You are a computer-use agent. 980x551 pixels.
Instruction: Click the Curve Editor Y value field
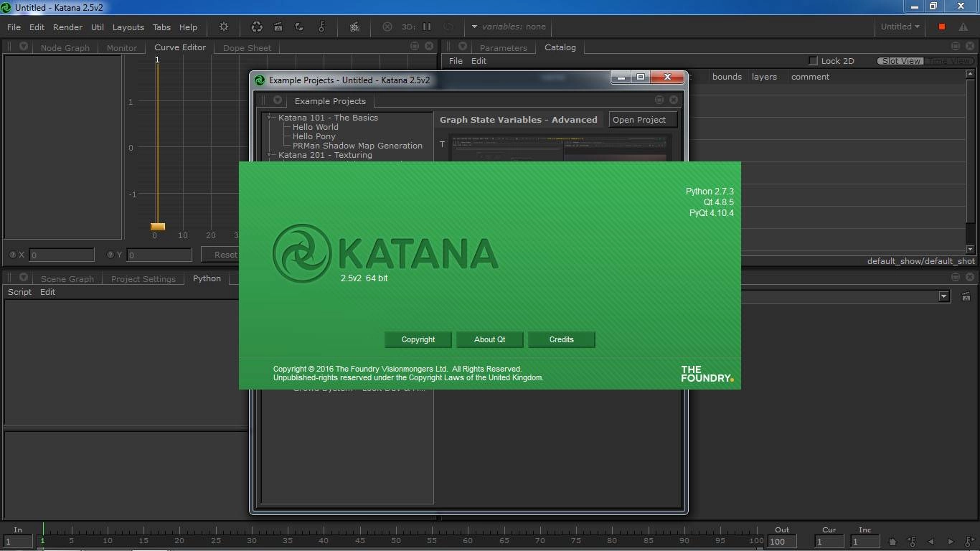(x=159, y=255)
